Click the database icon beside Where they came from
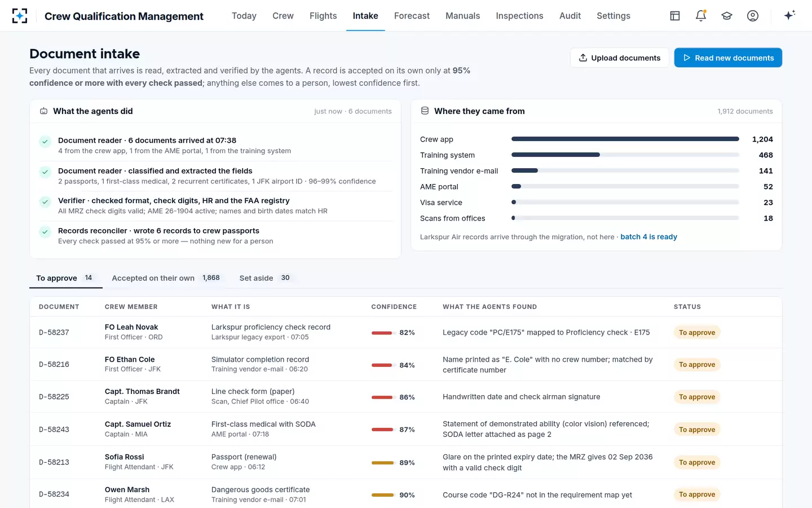Image resolution: width=812 pixels, height=508 pixels. [425, 111]
